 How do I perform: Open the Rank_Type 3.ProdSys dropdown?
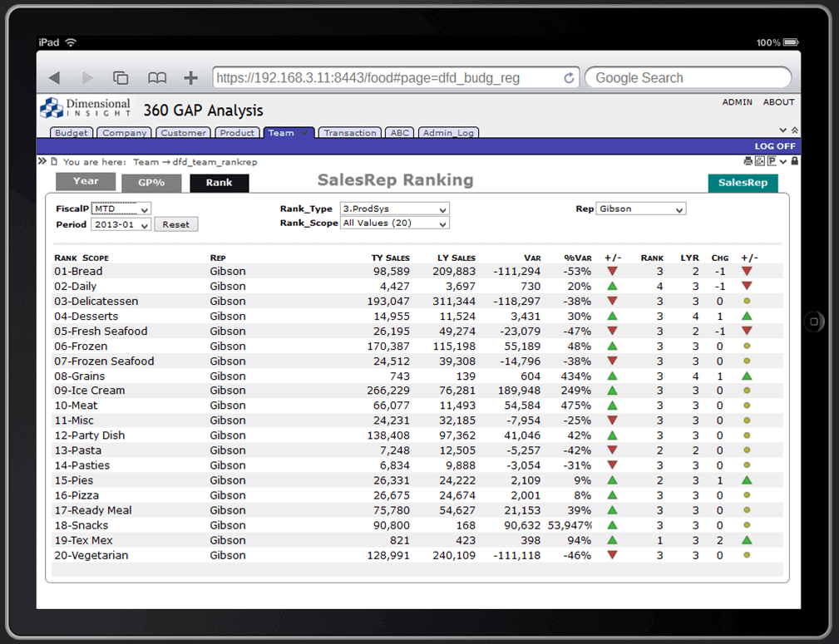[x=393, y=209]
